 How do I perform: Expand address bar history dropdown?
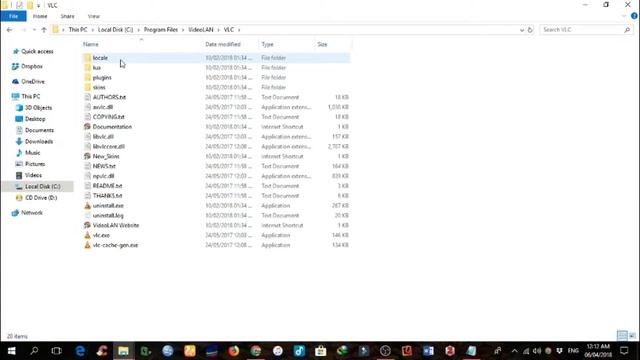point(522,30)
